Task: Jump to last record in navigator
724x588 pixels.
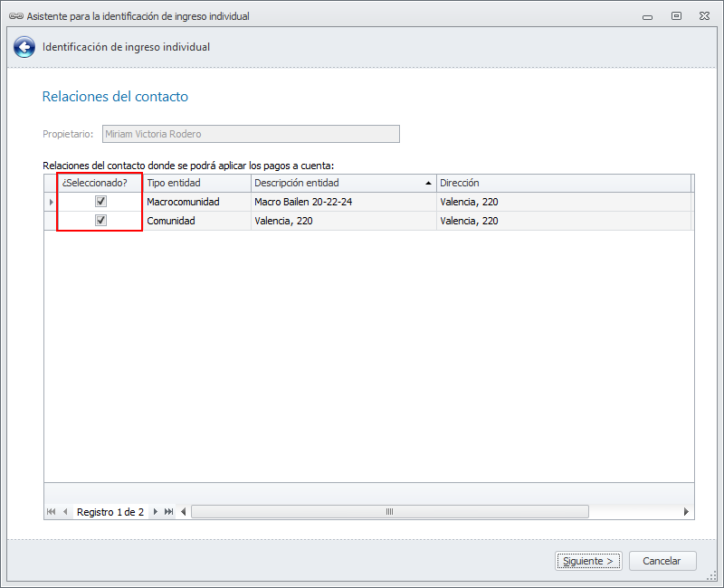Action: [169, 511]
